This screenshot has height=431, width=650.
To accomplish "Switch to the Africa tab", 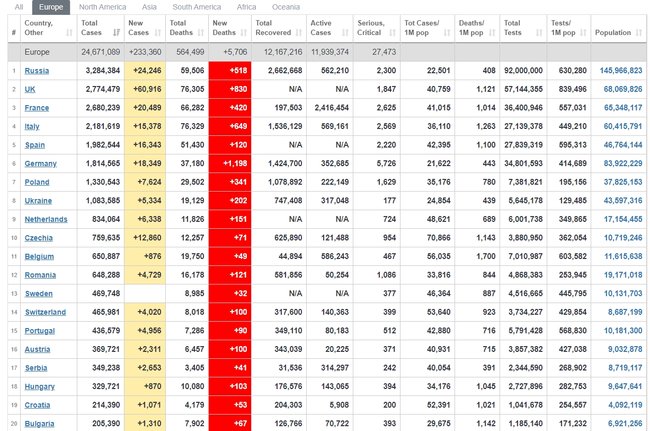I will (246, 7).
